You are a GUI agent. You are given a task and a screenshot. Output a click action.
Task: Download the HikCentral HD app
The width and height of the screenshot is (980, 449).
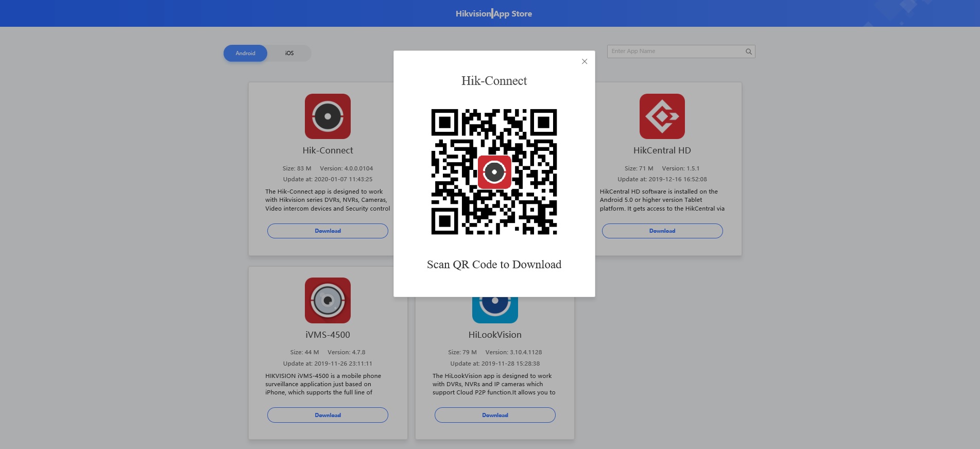[x=662, y=231]
